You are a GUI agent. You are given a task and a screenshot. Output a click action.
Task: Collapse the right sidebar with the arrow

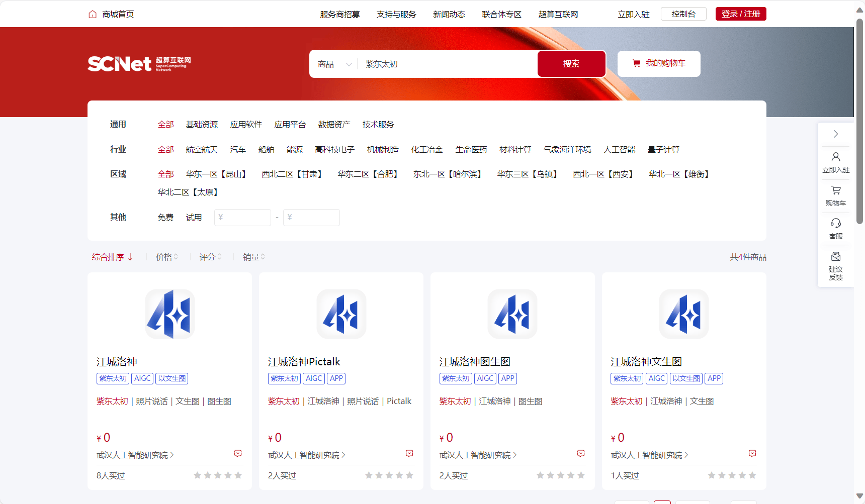point(836,134)
